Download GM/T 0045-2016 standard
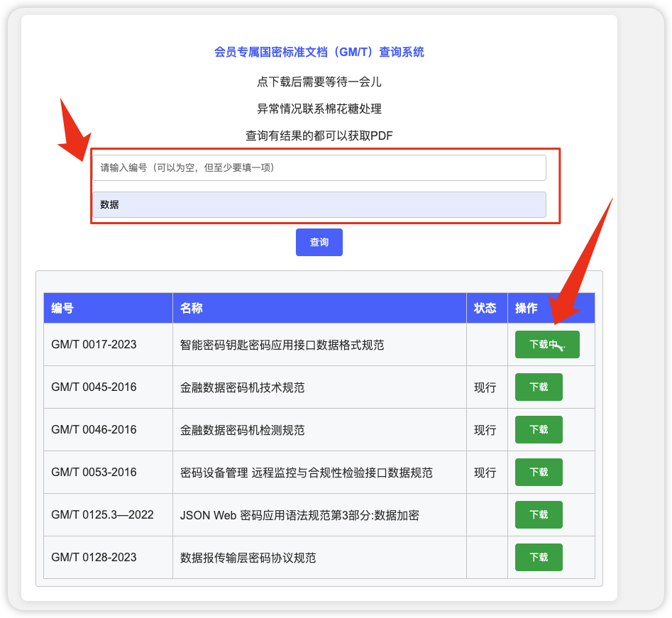This screenshot has height=618, width=672. [539, 387]
